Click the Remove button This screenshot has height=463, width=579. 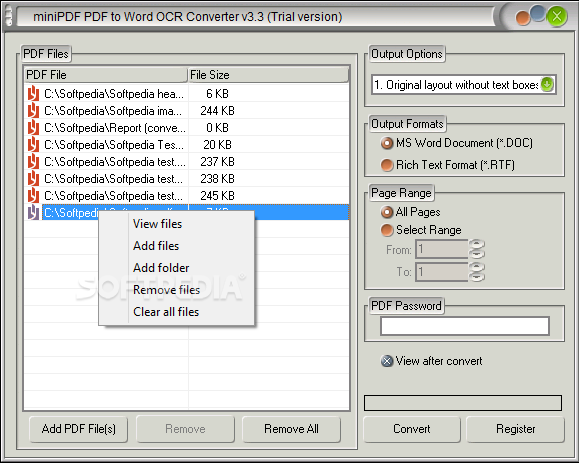pos(185,429)
